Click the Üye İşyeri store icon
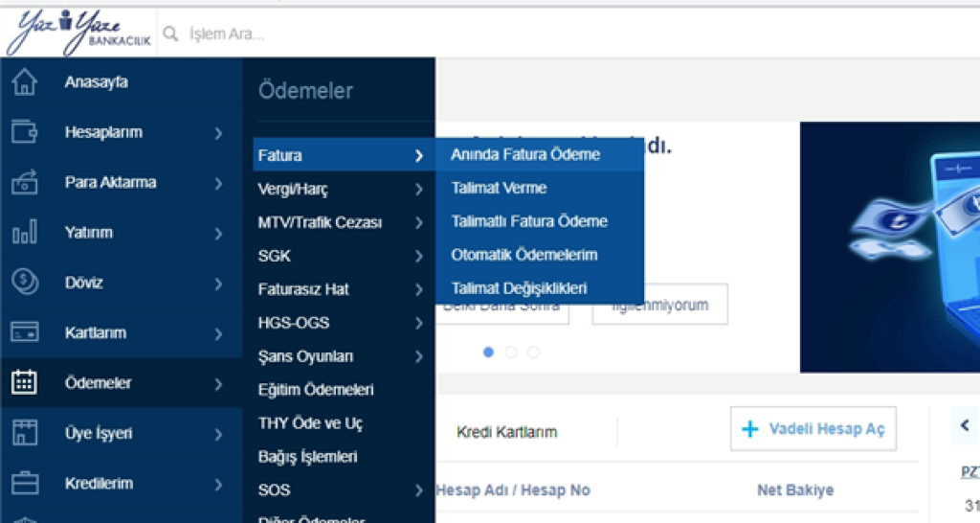This screenshot has width=980, height=523. coord(24,433)
